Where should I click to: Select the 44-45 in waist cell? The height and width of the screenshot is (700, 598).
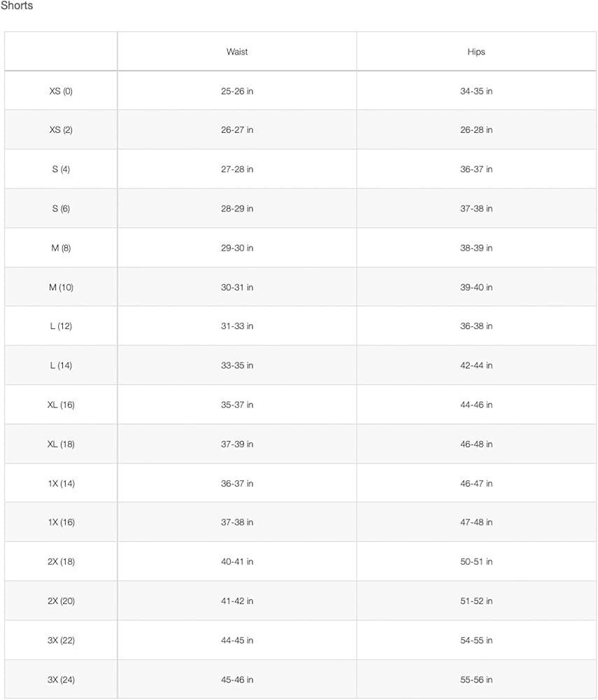[237, 640]
